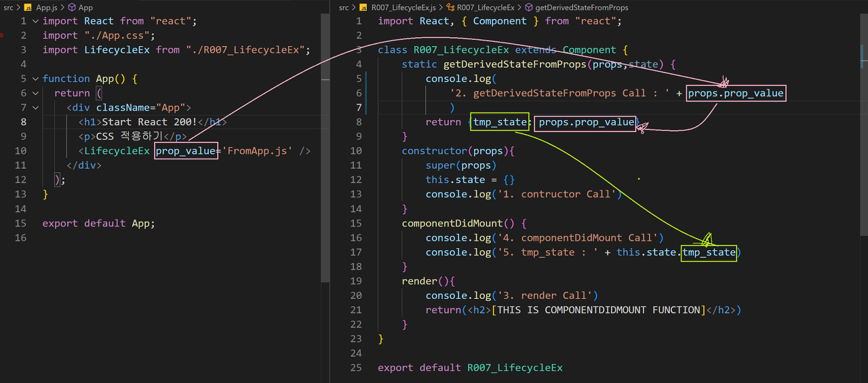The image size is (868, 383).
Task: Click "this.state = {}" assignment
Action: coord(471,180)
